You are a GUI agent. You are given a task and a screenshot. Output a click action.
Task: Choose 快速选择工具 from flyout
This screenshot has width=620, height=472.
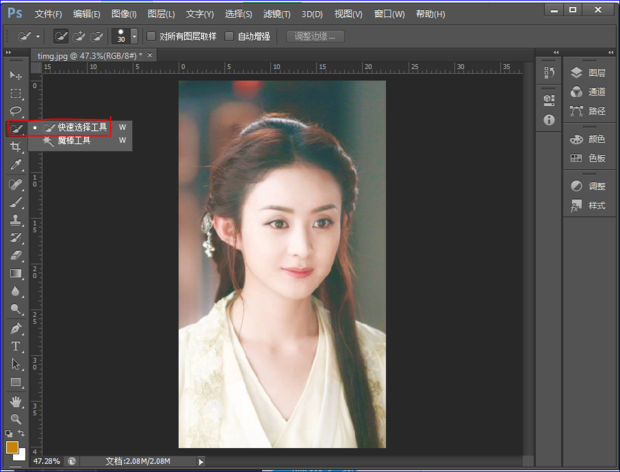point(80,127)
